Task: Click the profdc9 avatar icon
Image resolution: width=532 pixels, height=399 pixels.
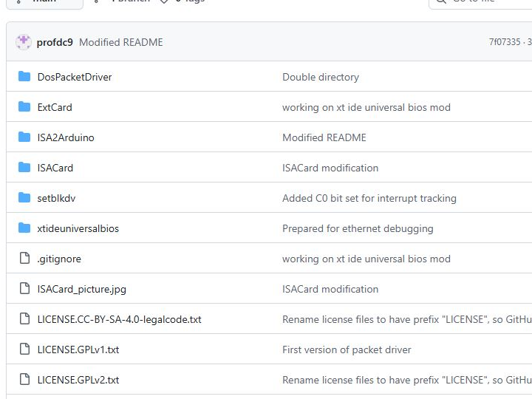Action: 24,42
